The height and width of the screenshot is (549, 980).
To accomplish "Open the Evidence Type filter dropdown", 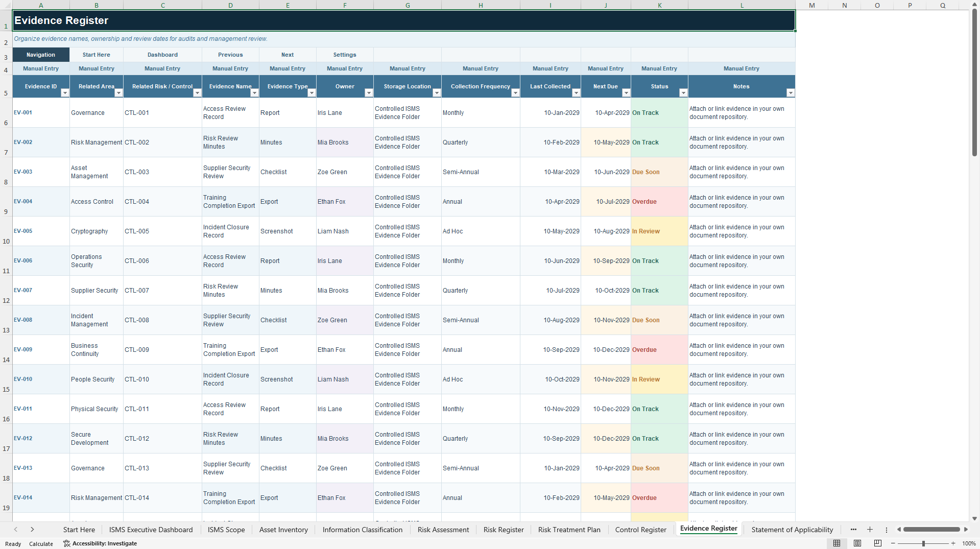I will (312, 93).
